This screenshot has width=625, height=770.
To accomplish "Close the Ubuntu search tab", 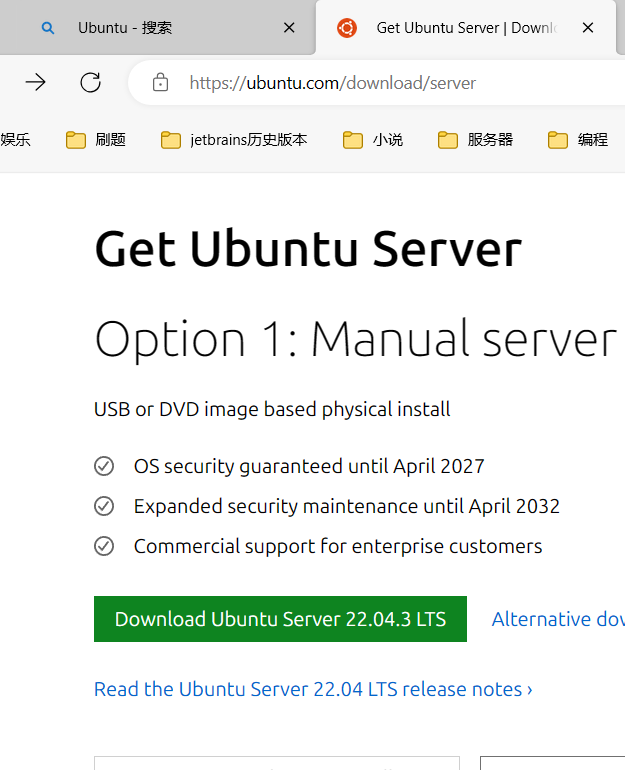I will [x=289, y=28].
